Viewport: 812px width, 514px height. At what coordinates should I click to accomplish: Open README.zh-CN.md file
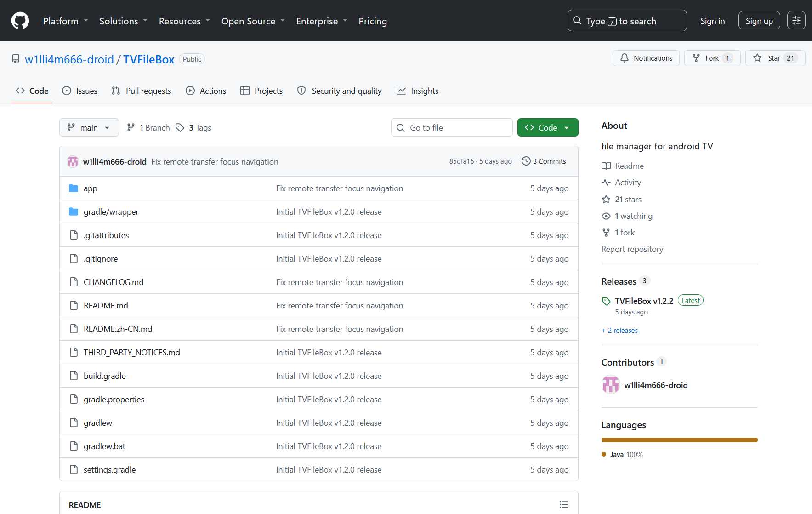click(x=118, y=329)
